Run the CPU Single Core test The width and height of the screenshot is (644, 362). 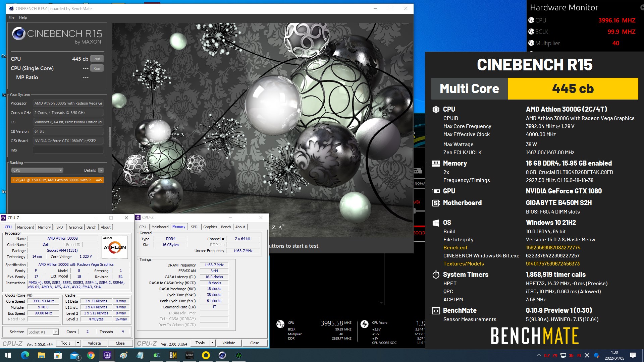pos(97,68)
